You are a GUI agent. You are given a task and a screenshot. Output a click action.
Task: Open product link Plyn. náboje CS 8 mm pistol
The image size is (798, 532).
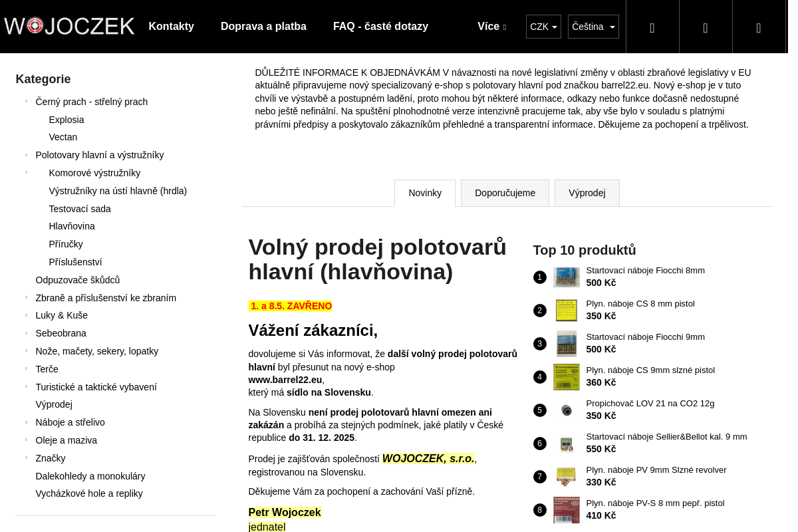640,304
